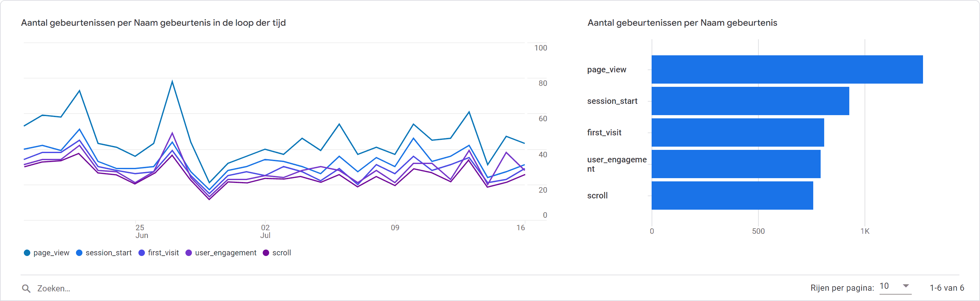Click the session_start legend dot
This screenshot has width=980, height=301.
tap(79, 253)
